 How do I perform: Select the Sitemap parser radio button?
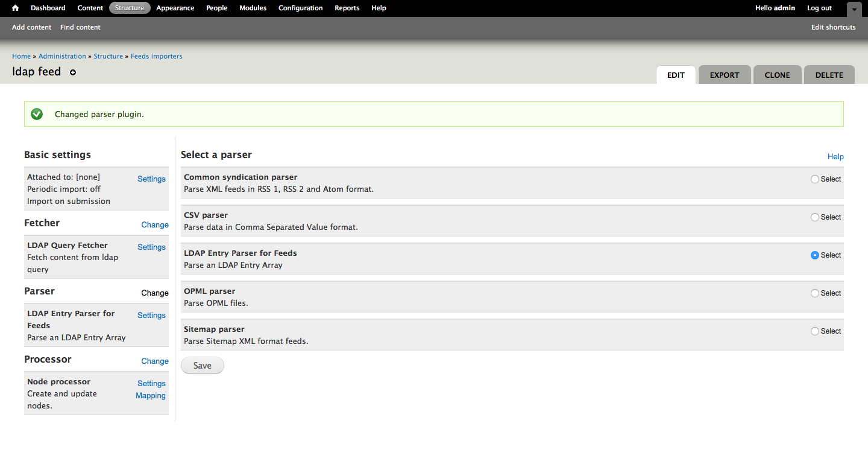tap(815, 331)
